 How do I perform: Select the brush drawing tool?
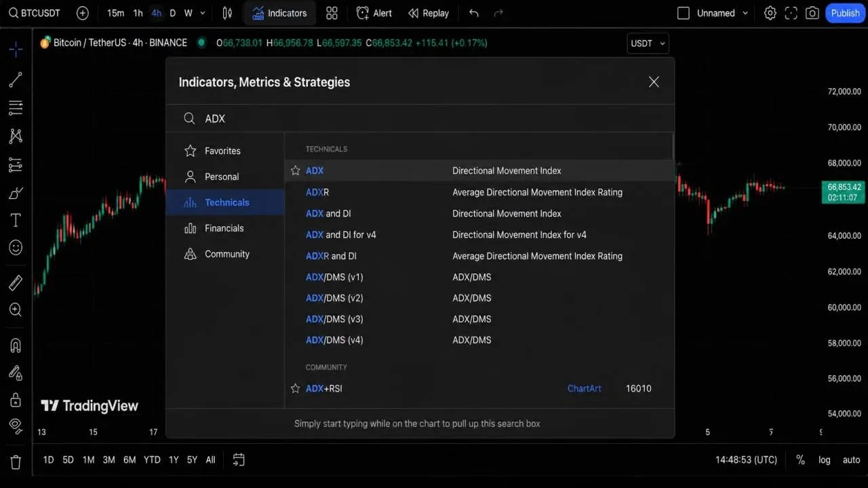point(16,193)
